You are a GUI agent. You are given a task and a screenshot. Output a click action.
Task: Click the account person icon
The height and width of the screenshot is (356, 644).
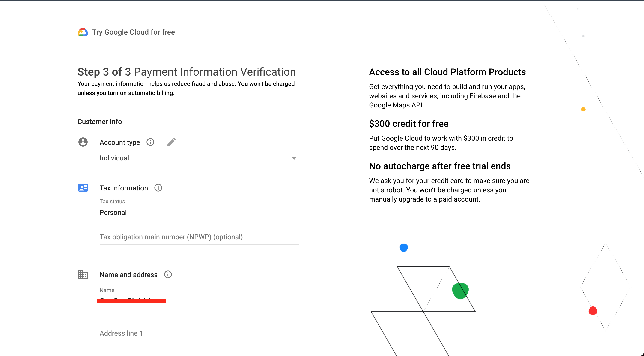click(x=83, y=142)
